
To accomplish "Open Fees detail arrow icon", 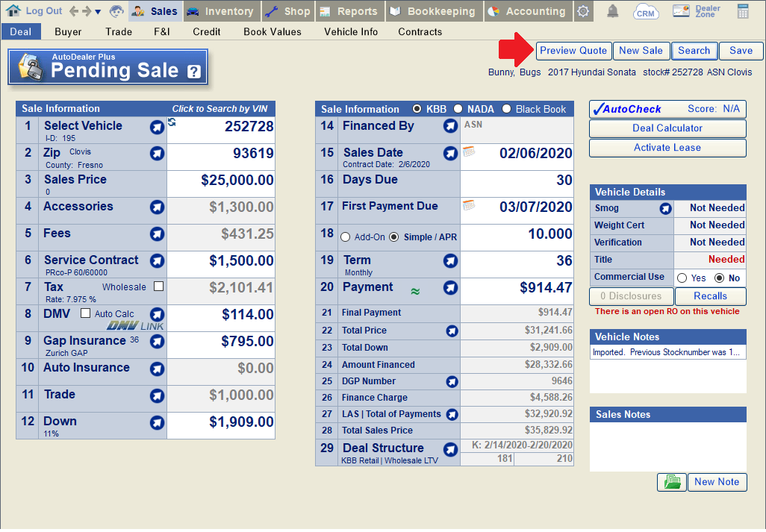I will [157, 234].
